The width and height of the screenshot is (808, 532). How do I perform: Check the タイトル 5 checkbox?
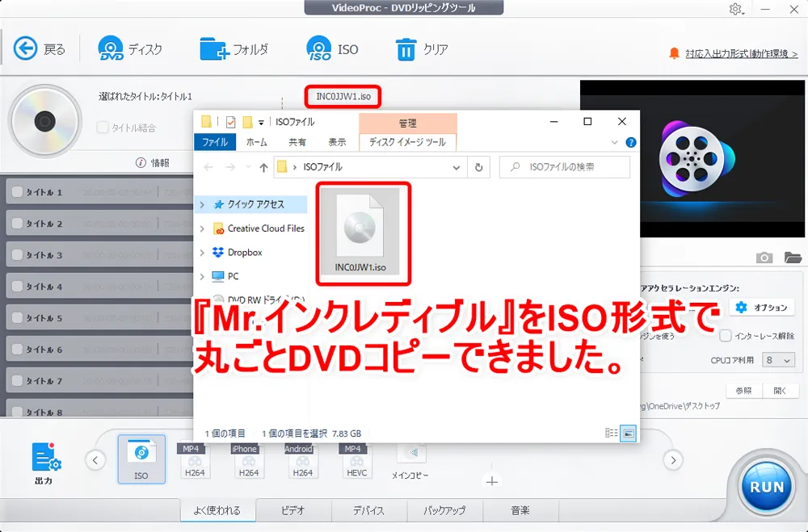[x=18, y=317]
